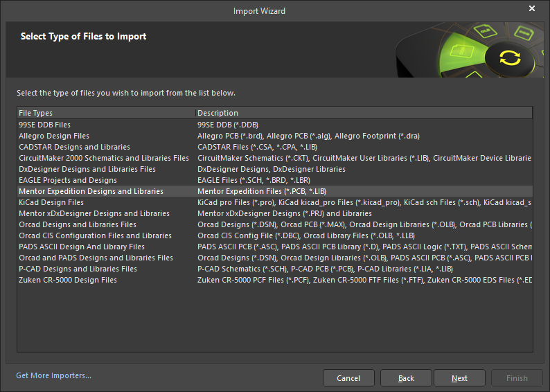Choose CADSTAR Designs and Libraries
550x392 pixels.
(74, 147)
